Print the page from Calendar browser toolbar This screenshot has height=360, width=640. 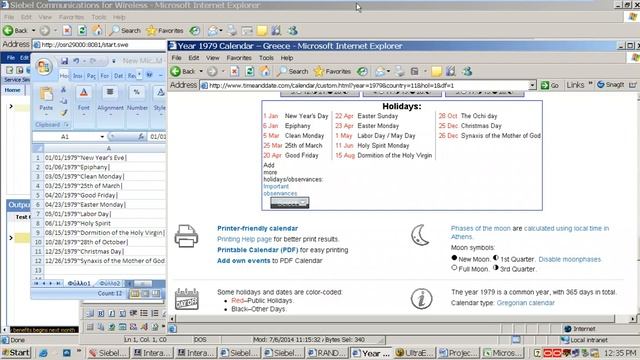point(399,71)
